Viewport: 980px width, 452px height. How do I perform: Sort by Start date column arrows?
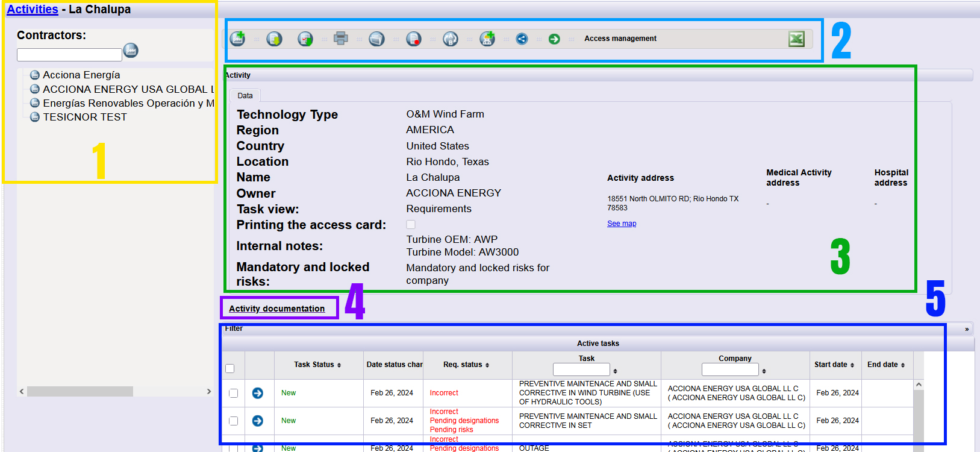point(852,365)
